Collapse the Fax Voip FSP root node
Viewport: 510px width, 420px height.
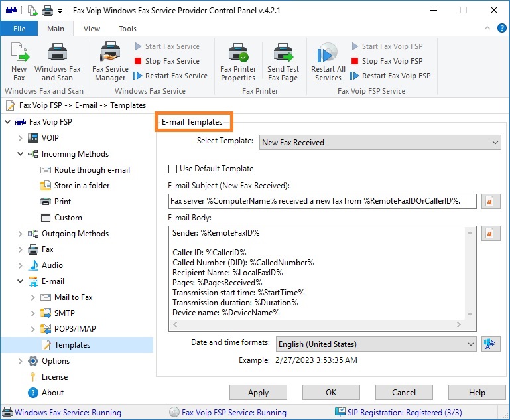pyautogui.click(x=7, y=122)
